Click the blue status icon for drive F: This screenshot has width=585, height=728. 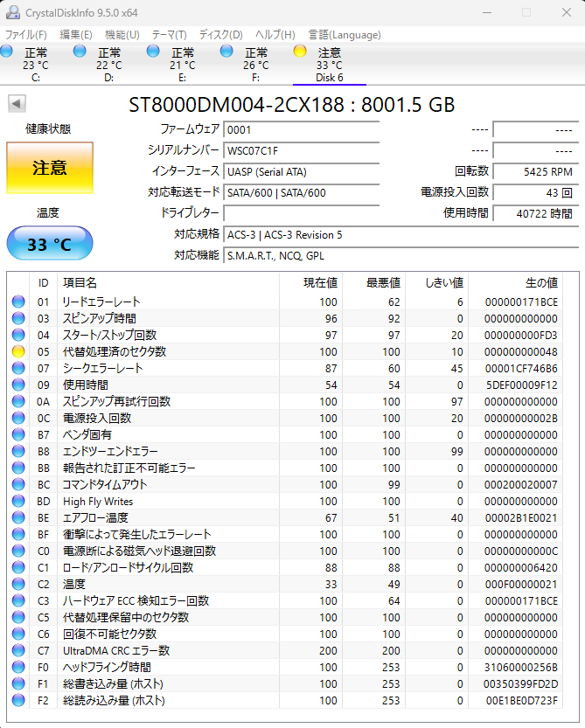click(227, 52)
